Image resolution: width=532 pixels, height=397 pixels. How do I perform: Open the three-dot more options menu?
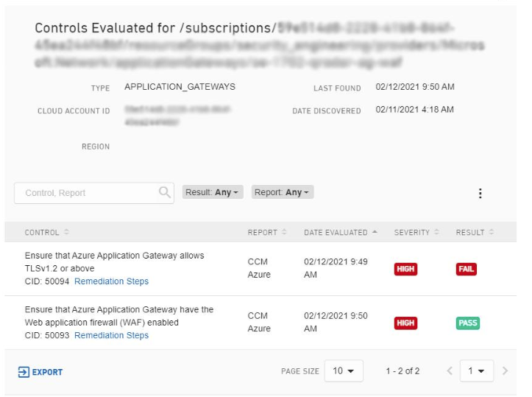(480, 193)
